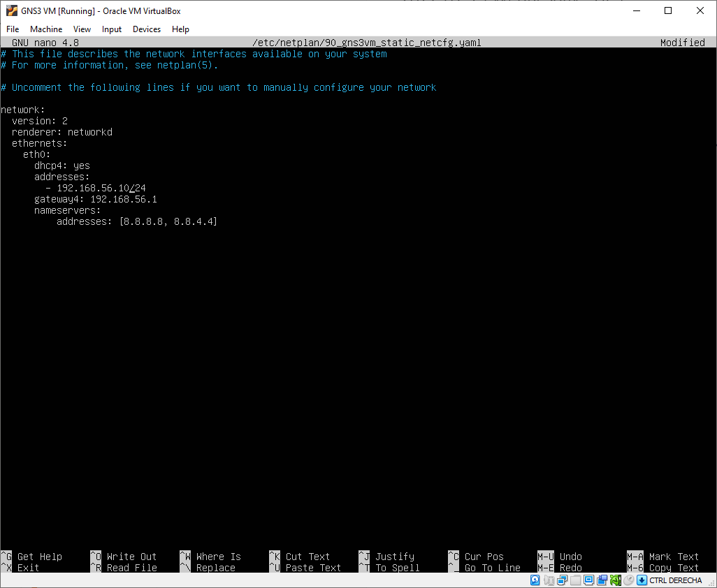Screen dimensions: 717x588
Task: Open the Machine menu
Action: click(46, 29)
